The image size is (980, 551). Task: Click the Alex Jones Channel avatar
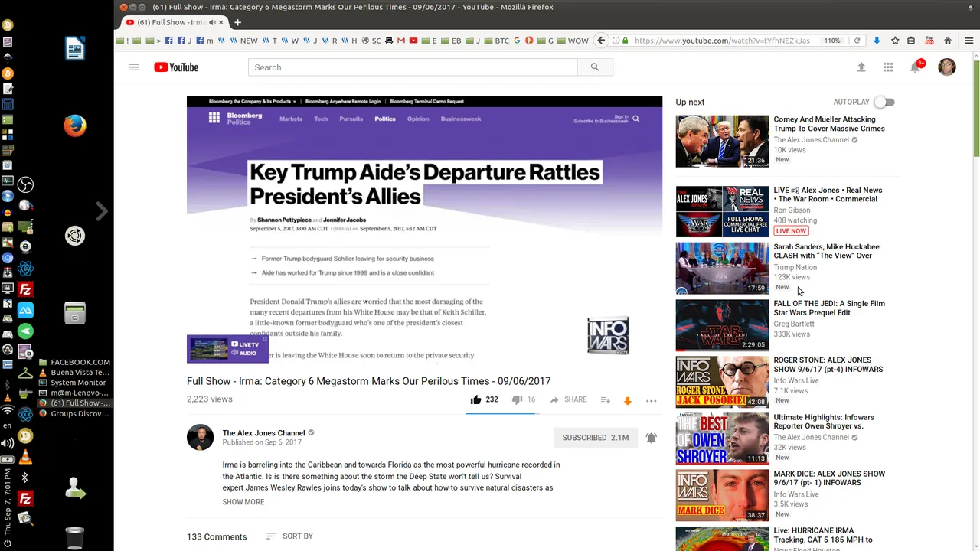pyautogui.click(x=201, y=438)
